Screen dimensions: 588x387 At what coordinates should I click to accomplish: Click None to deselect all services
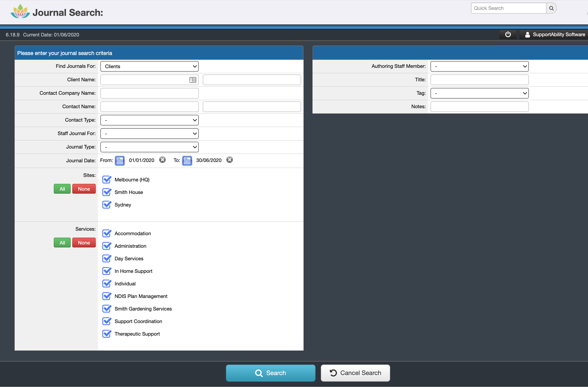tap(84, 242)
